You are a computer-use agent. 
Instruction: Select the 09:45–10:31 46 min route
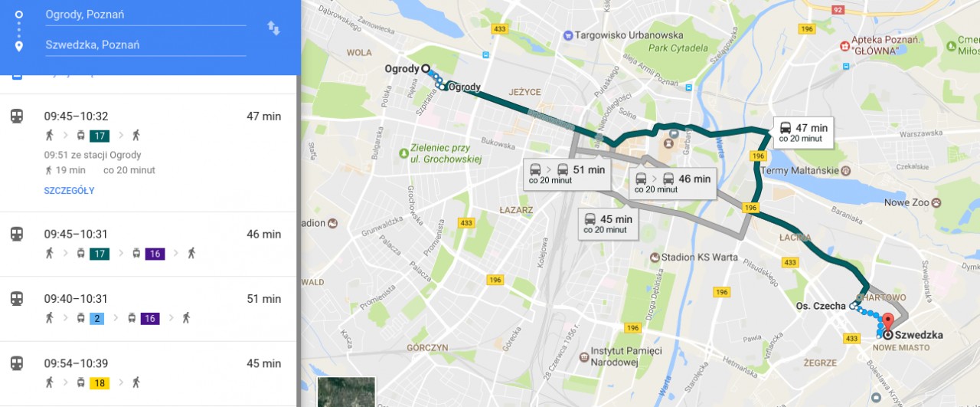pos(148,244)
